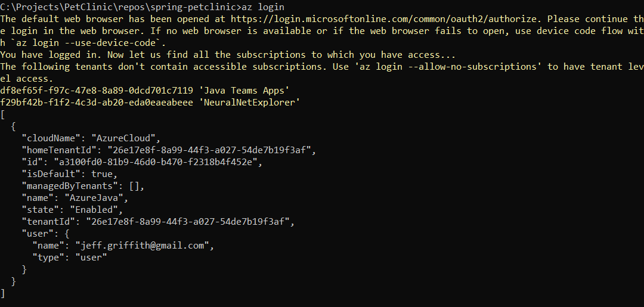The width and height of the screenshot is (644, 307).
Task: Click tenant ID df8ef65f-f97c-47e8-8a89-0dcd701c7119
Action: pos(97,91)
